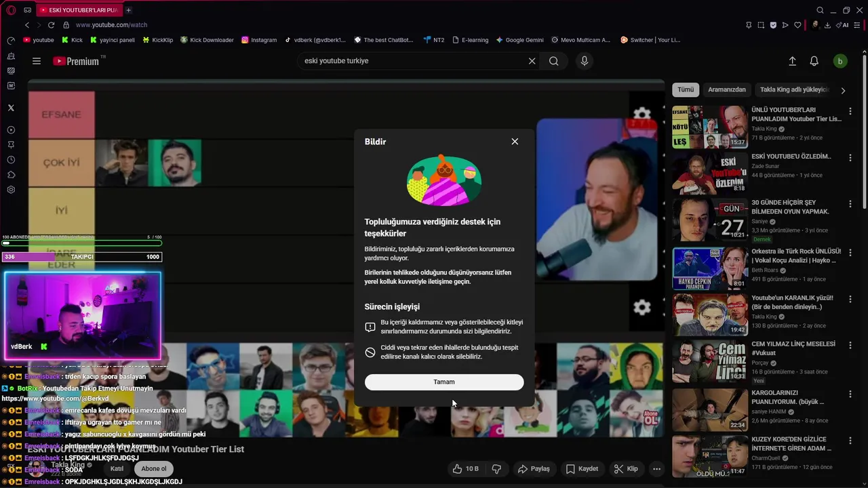Viewport: 868px width, 488px height.
Task: Select the Takla King uploader chip
Action: (x=793, y=89)
